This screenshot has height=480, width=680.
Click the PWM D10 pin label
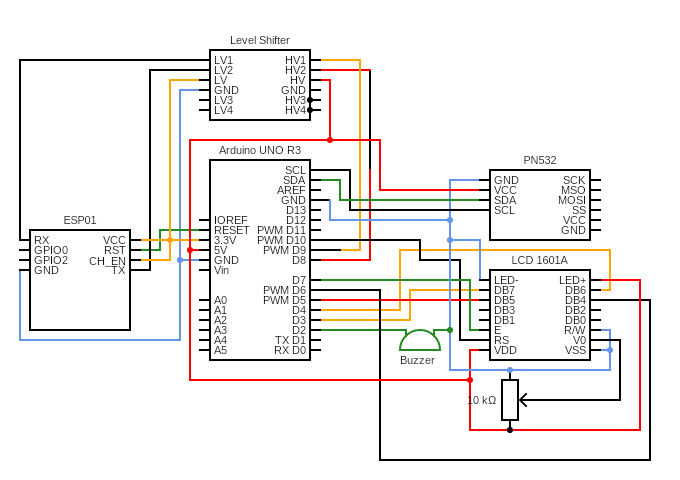pos(281,240)
